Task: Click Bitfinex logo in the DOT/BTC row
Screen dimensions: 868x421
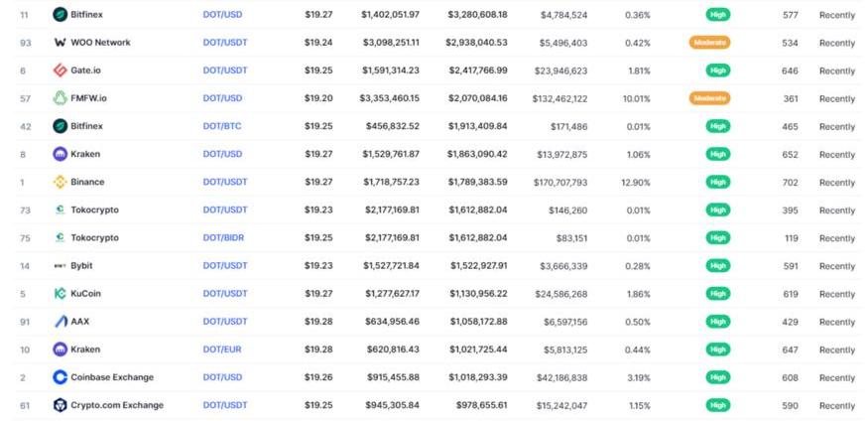Action: (61, 126)
